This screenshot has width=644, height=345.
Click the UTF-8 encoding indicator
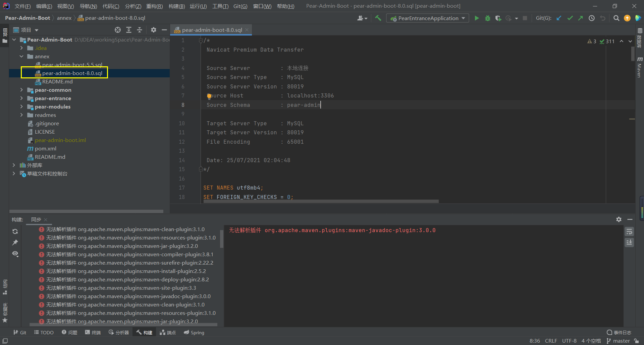(569, 341)
